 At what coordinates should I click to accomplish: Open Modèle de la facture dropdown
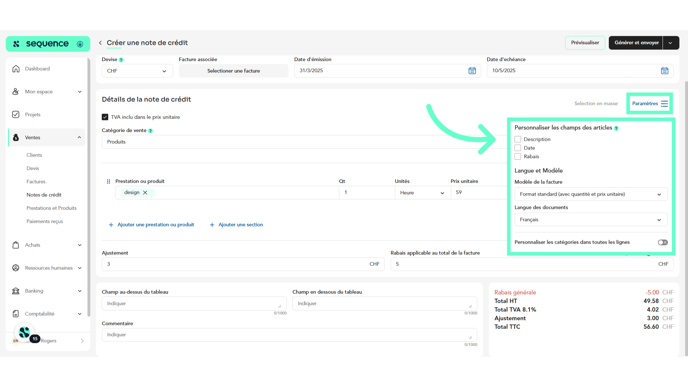coord(591,194)
